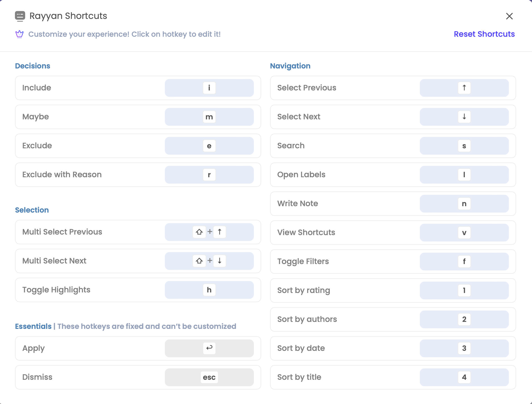Click the 'Write Note' label
Viewport: 532px width, 404px height.
(x=298, y=204)
